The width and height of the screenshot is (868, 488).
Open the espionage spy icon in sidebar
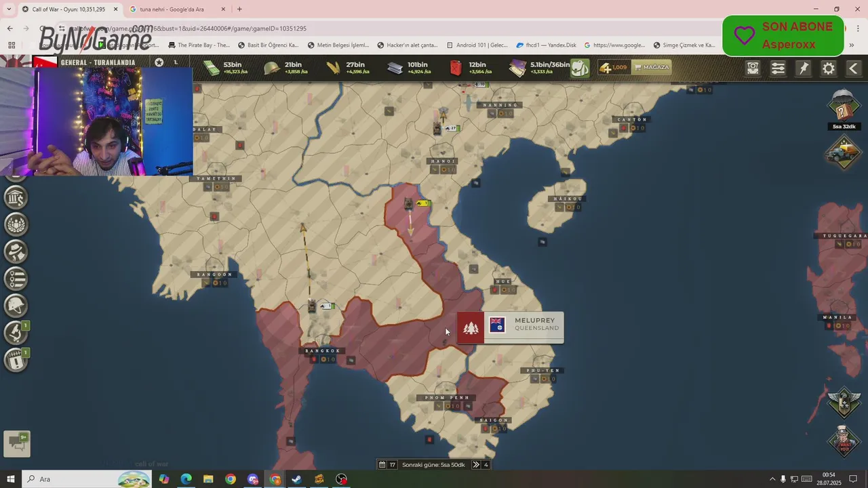click(16, 251)
